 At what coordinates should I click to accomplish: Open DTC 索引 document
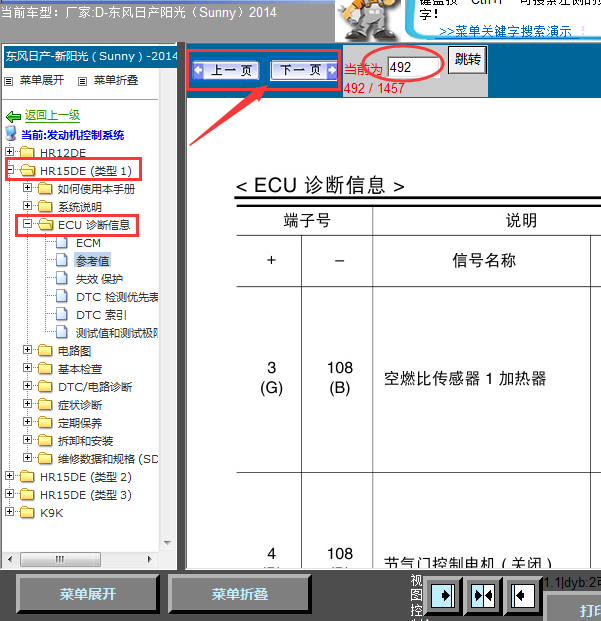[x=101, y=315]
